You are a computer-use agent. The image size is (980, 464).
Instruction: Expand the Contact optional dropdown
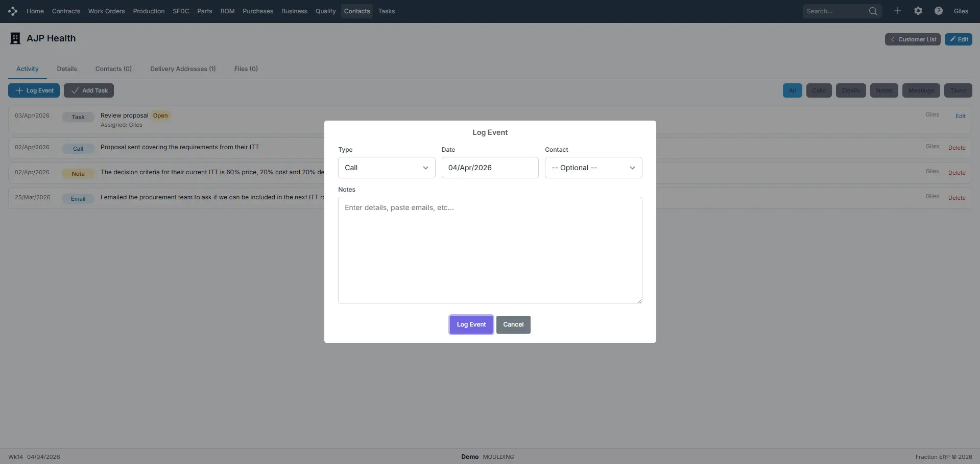tap(593, 168)
